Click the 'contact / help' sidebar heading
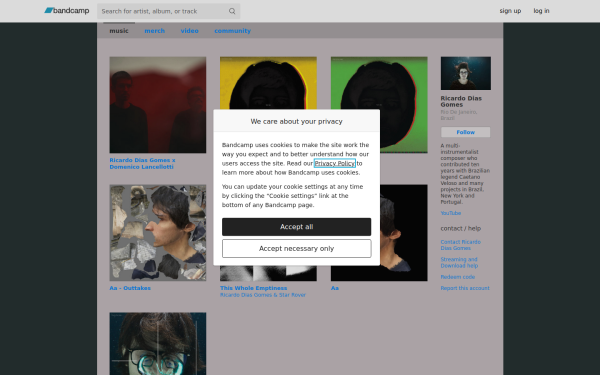Image resolution: width=600 pixels, height=375 pixels. (461, 228)
